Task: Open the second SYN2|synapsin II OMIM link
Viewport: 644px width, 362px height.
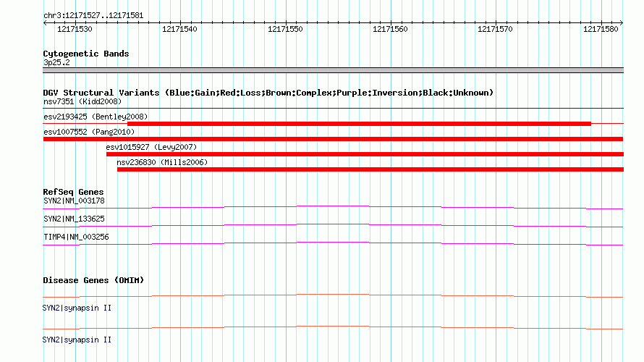Action: 77,340
